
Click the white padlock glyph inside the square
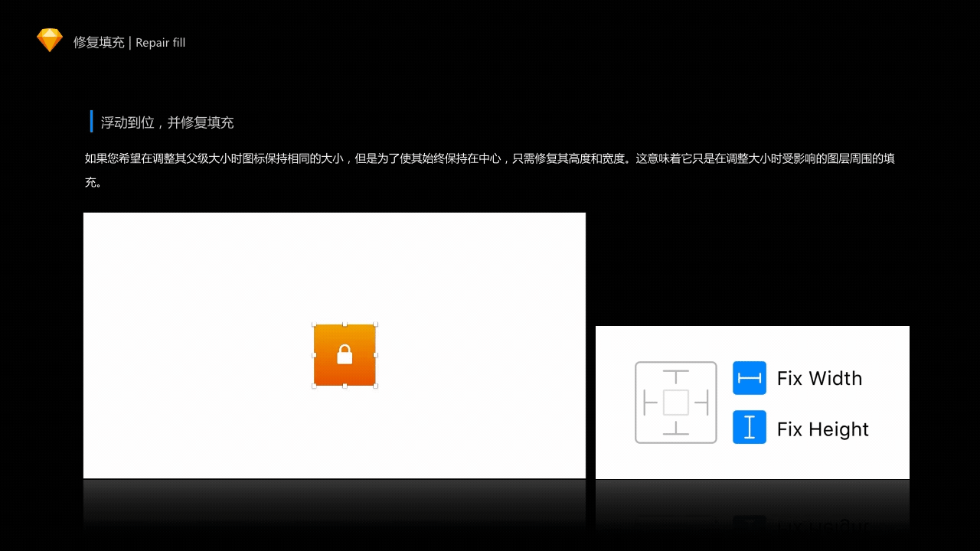coord(345,355)
